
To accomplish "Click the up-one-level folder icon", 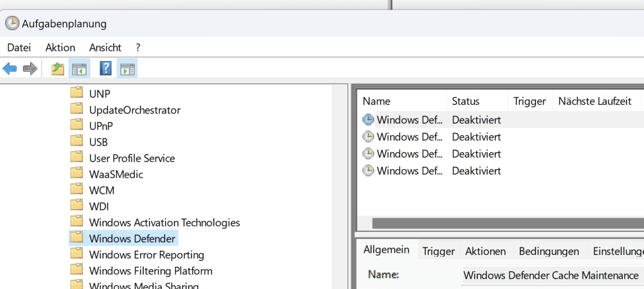I will tap(58, 69).
